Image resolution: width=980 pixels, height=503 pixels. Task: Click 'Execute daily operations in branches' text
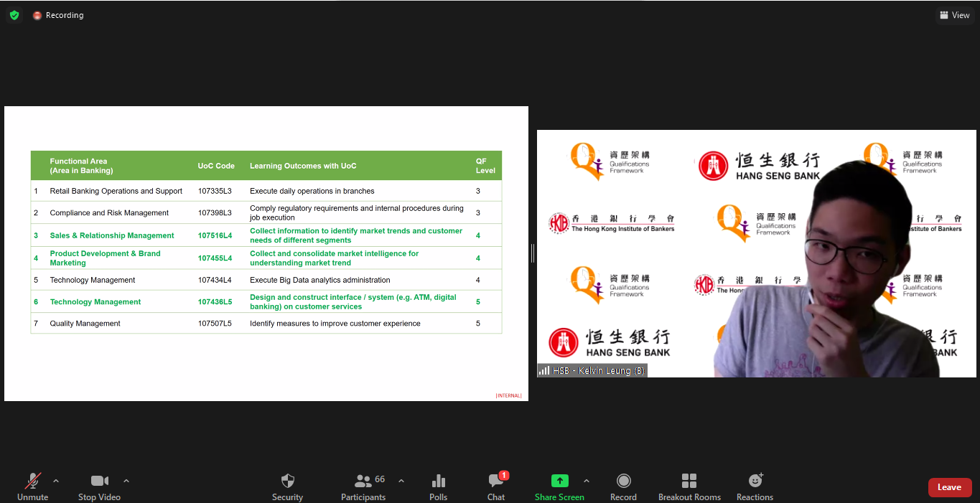click(x=312, y=191)
